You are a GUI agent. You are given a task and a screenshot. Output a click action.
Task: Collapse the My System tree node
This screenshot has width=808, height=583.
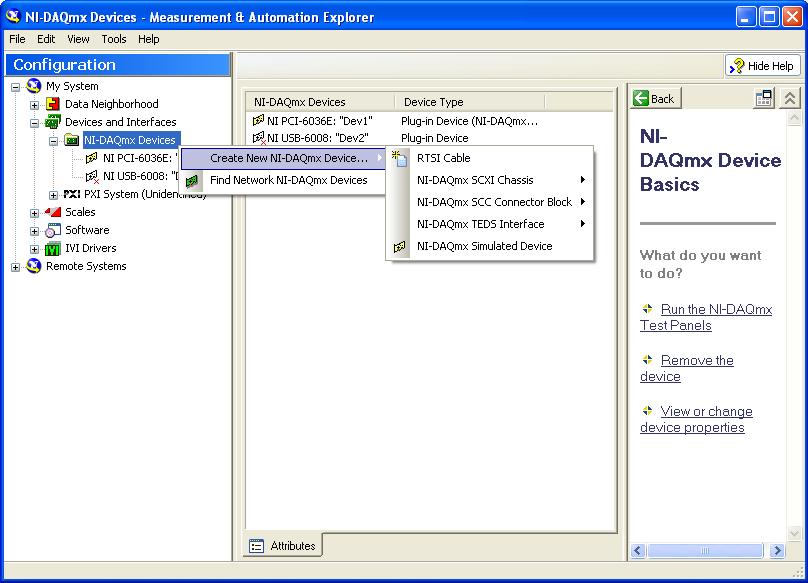(x=15, y=87)
